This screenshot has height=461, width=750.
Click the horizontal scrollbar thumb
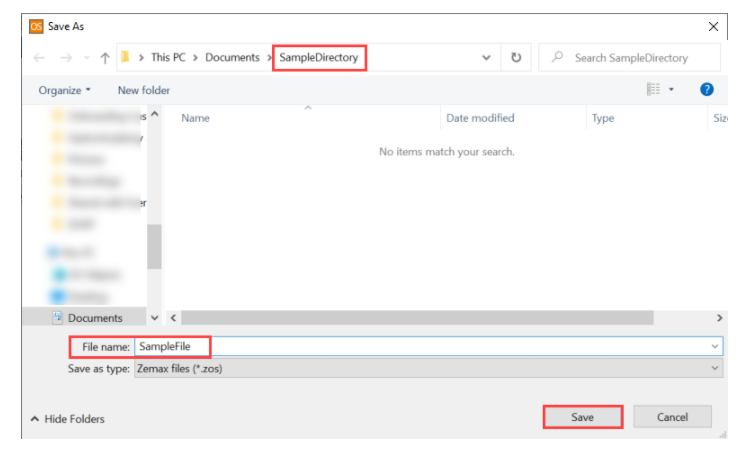pyautogui.click(x=417, y=318)
